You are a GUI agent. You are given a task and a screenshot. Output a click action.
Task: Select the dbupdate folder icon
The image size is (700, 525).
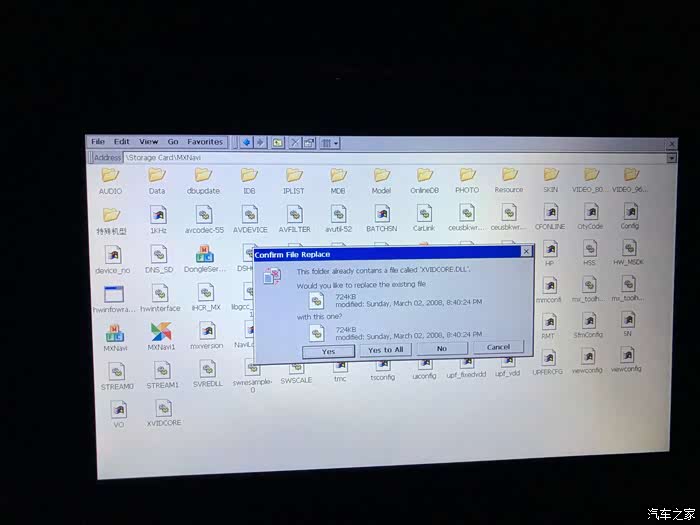click(203, 176)
